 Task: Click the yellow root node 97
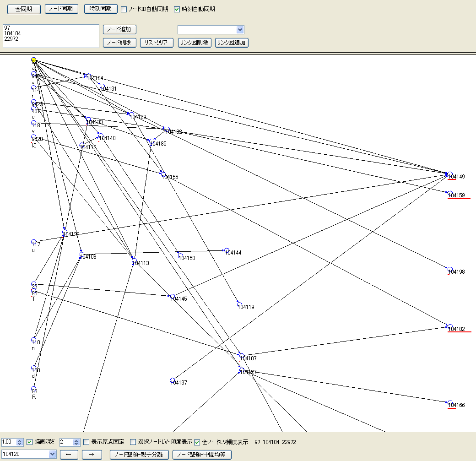pos(34,60)
